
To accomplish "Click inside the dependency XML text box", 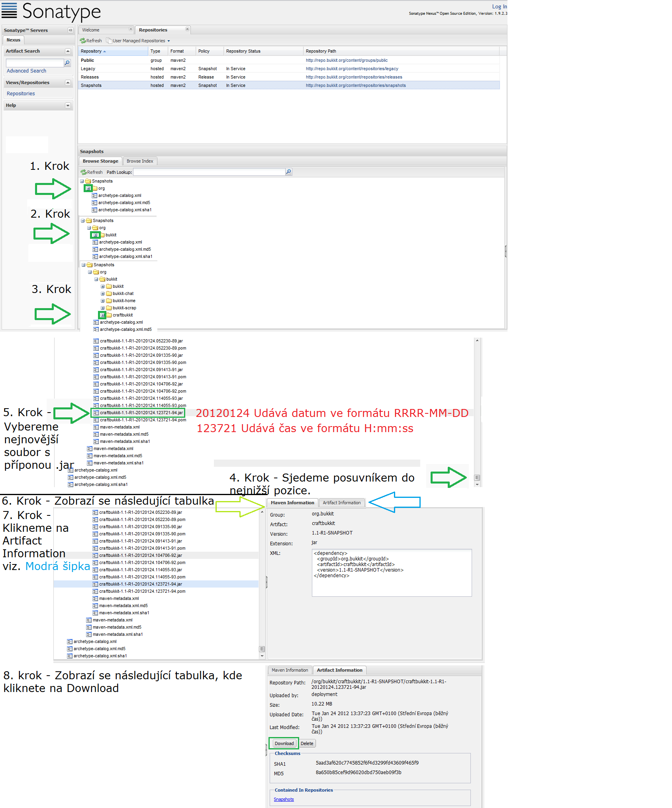I will (392, 573).
